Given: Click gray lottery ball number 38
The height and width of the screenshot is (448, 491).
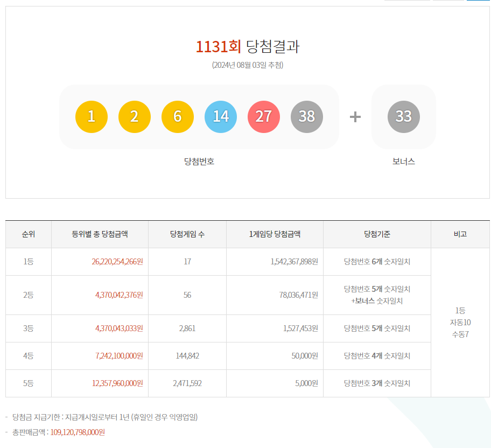Looking at the screenshot, I should pos(306,117).
